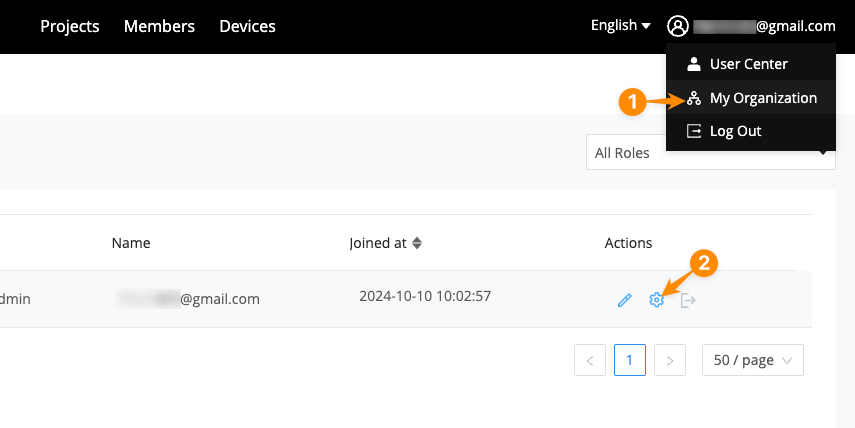Open the All Roles filter dropdown
The image size is (855, 428).
[711, 153]
